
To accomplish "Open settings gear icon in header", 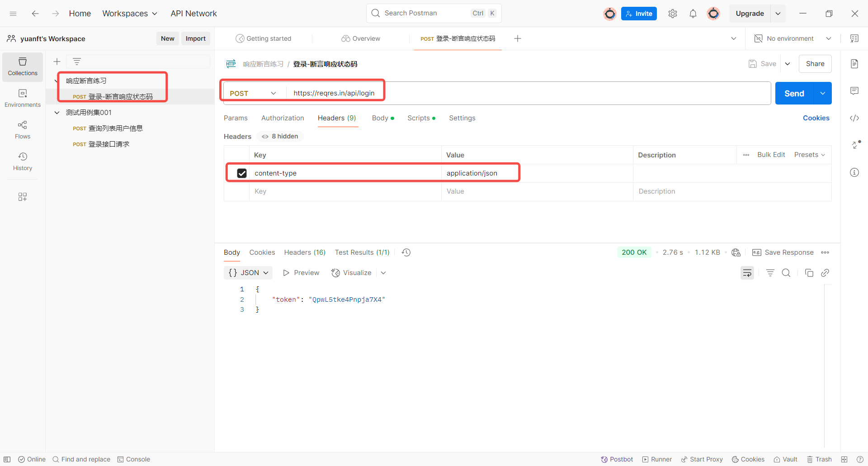I will tap(673, 14).
